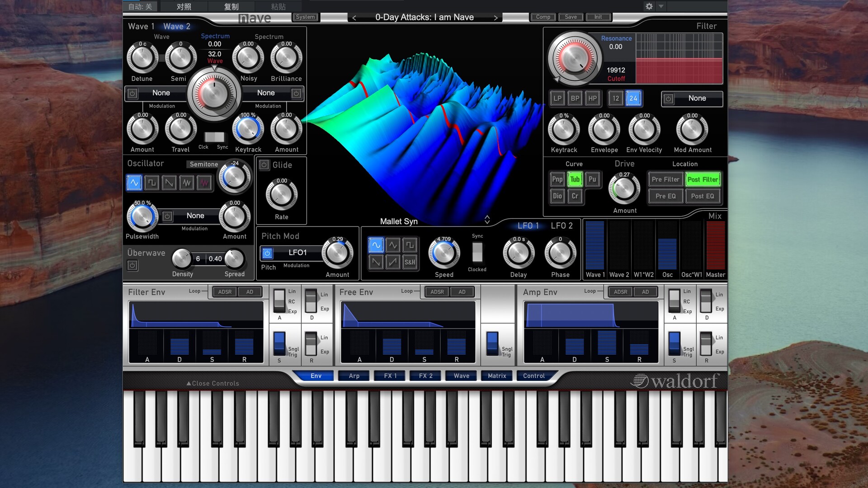Adjust Filter Env Sustain slider
The width and height of the screenshot is (868, 488).
[x=212, y=343]
